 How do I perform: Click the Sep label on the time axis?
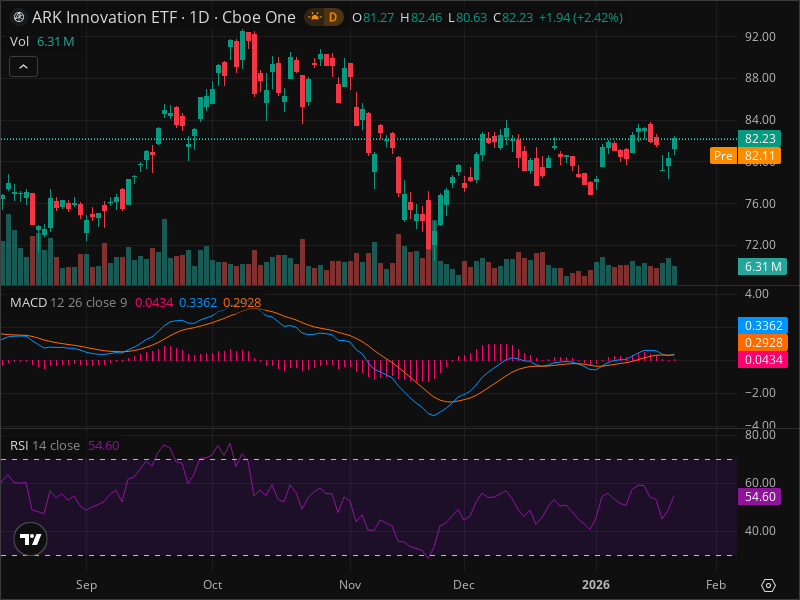tap(86, 585)
